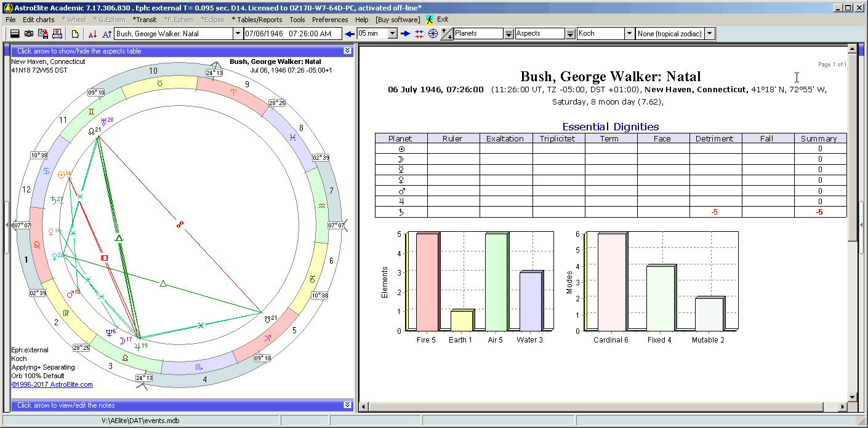Open the File menu
The height and width of the screenshot is (428, 868).
pos(10,20)
